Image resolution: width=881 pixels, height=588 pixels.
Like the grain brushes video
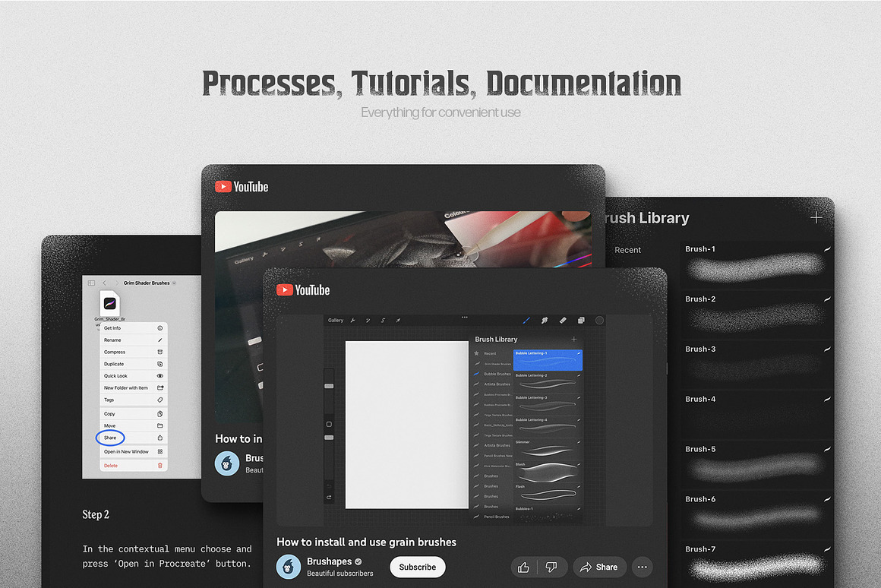(523, 567)
